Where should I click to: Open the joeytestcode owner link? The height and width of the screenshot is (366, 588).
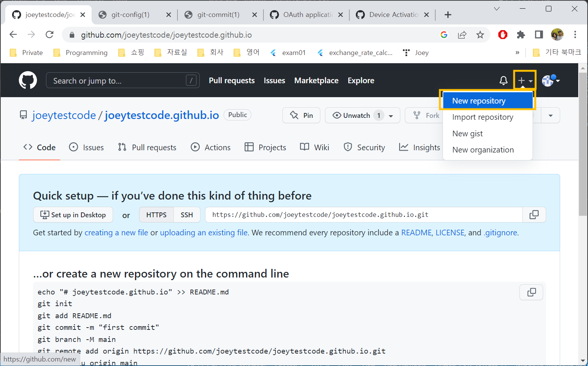64,115
